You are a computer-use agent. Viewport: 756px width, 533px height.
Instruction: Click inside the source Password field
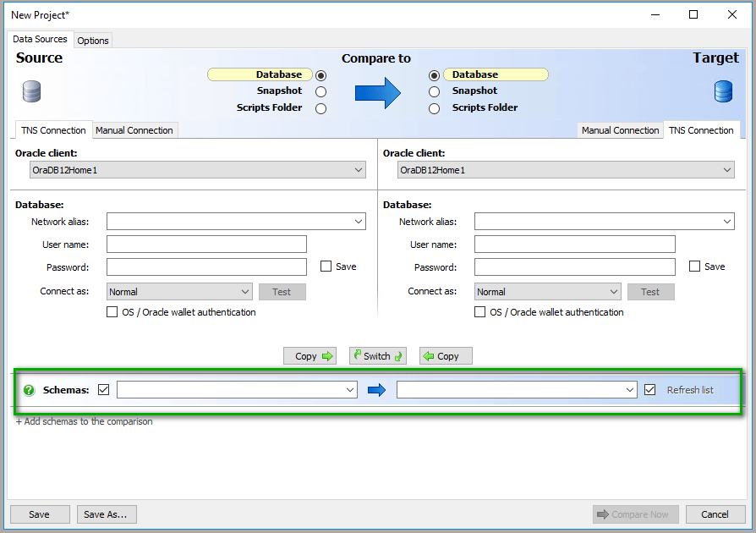click(206, 266)
